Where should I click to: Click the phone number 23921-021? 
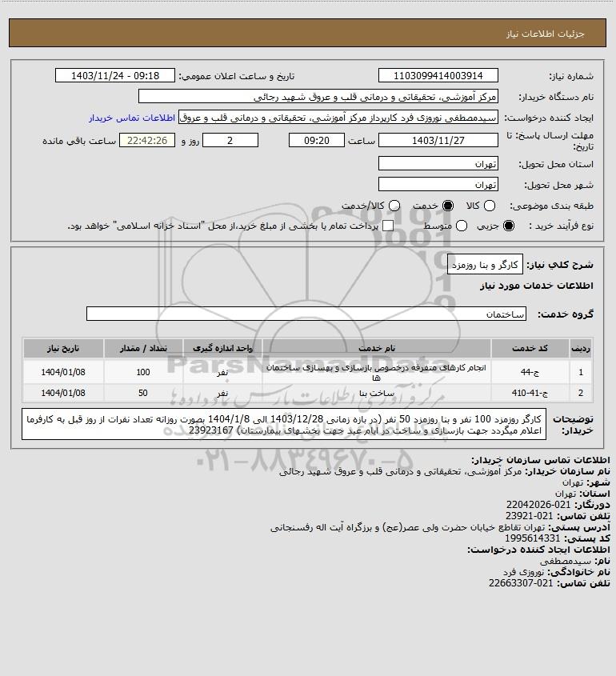(529, 516)
